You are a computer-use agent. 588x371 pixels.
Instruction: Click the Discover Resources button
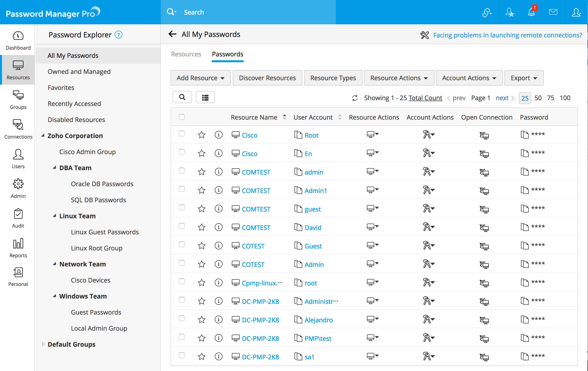pos(267,78)
